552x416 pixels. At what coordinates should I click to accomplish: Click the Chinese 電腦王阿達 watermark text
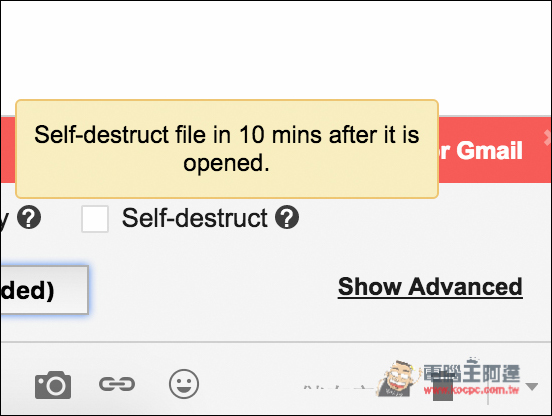[472, 372]
